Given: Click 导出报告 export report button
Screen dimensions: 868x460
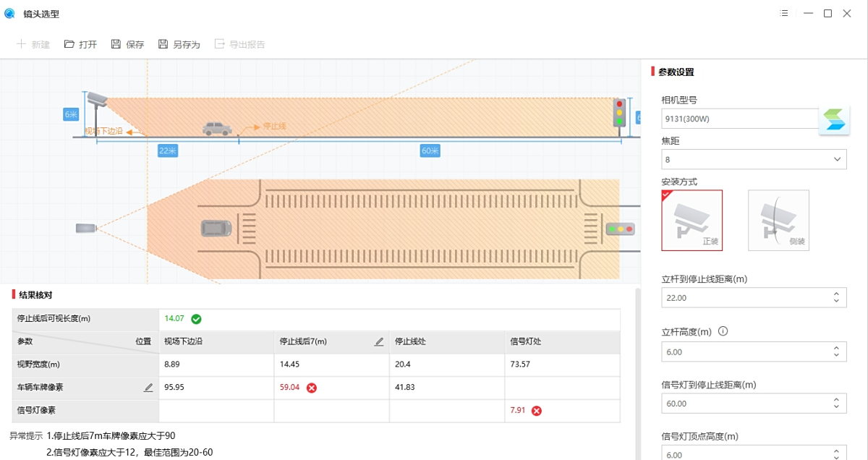Looking at the screenshot, I should 239,44.
